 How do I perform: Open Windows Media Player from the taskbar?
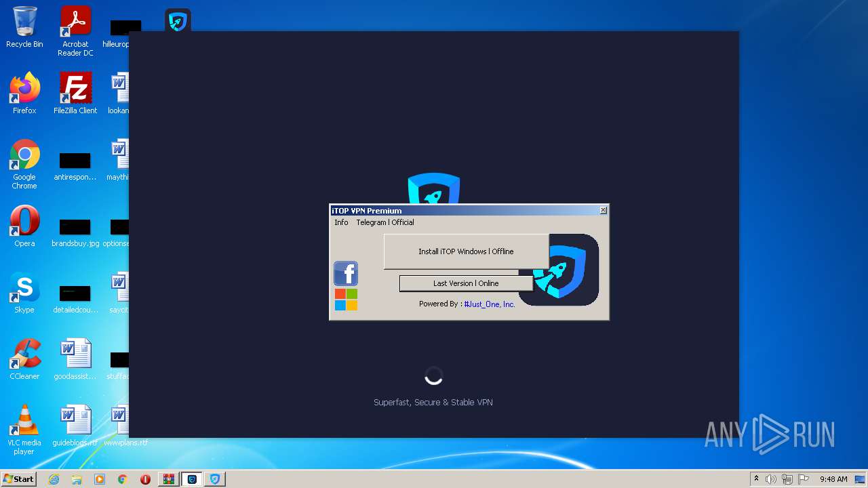point(100,479)
